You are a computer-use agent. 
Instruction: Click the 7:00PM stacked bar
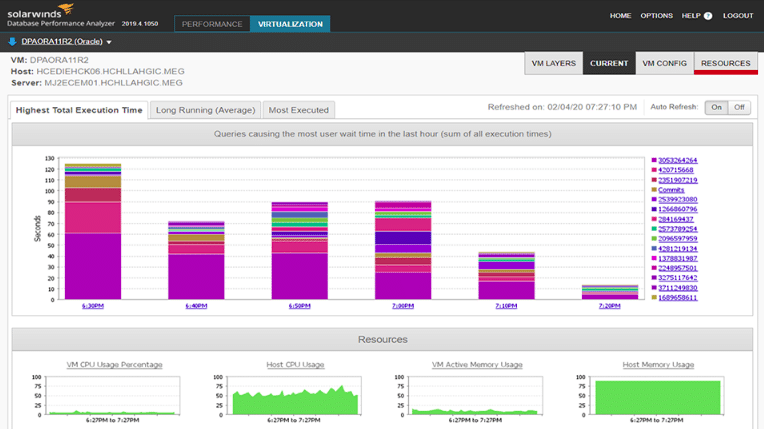403,250
